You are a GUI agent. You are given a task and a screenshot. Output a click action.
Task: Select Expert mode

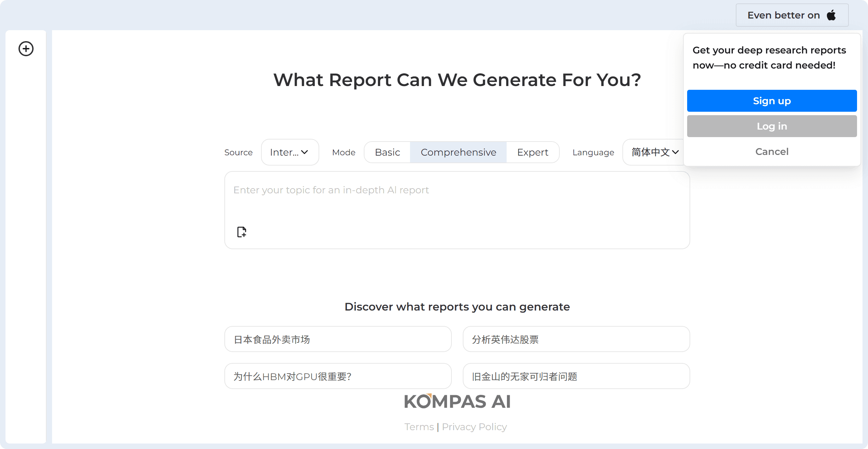pyautogui.click(x=532, y=152)
